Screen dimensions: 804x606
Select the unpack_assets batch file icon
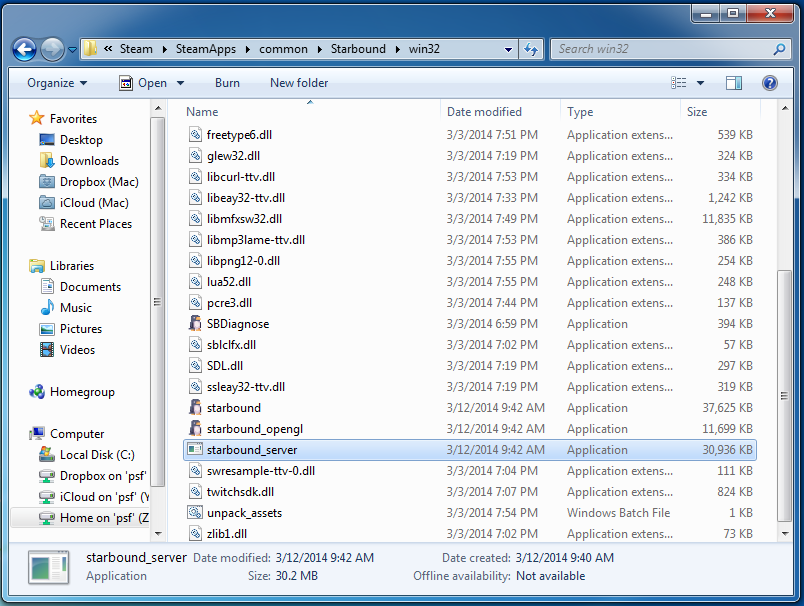click(x=195, y=513)
